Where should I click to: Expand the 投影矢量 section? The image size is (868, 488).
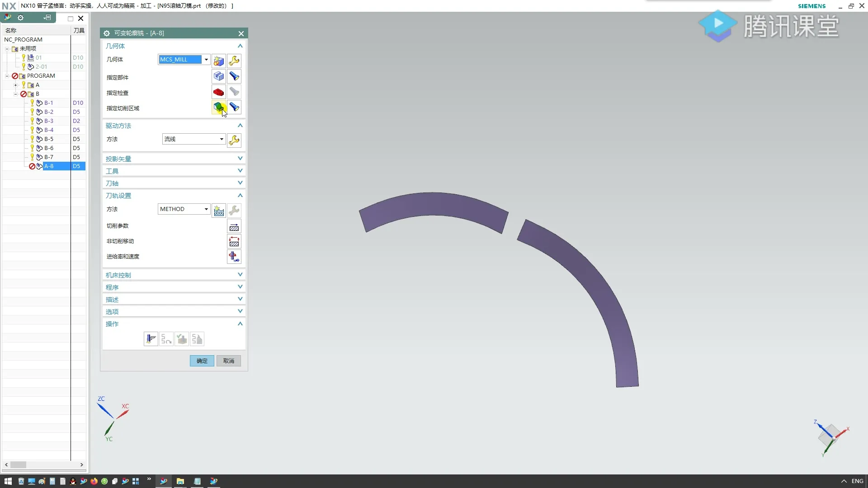(x=240, y=159)
